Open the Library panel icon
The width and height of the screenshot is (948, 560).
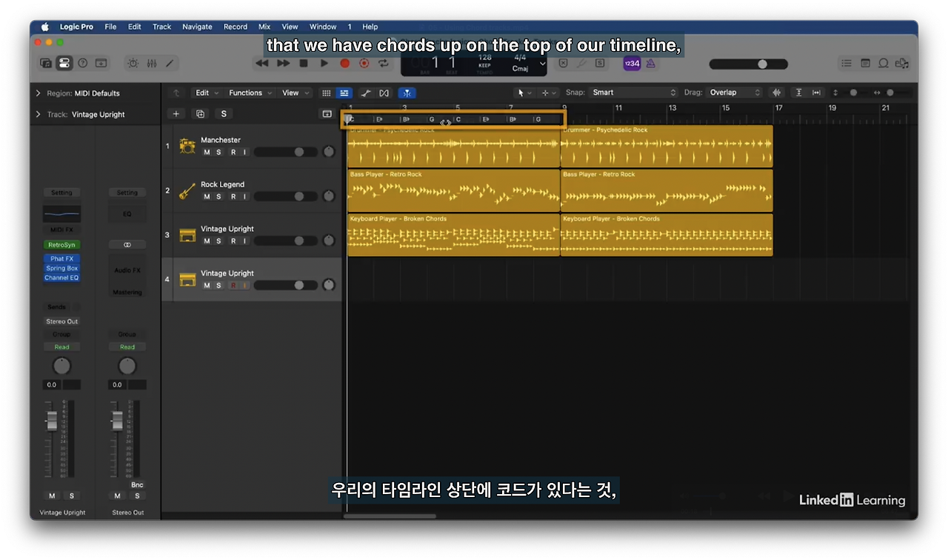point(46,64)
